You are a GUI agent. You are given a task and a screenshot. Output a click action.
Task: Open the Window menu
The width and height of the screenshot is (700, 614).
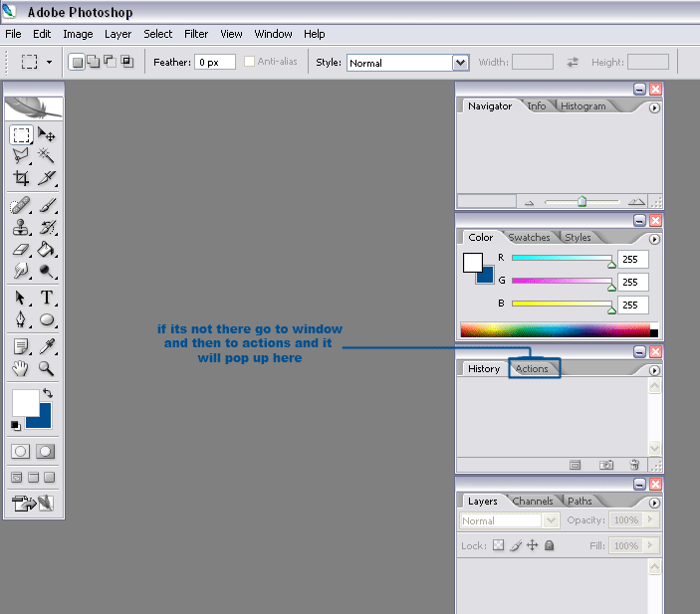[x=273, y=34]
